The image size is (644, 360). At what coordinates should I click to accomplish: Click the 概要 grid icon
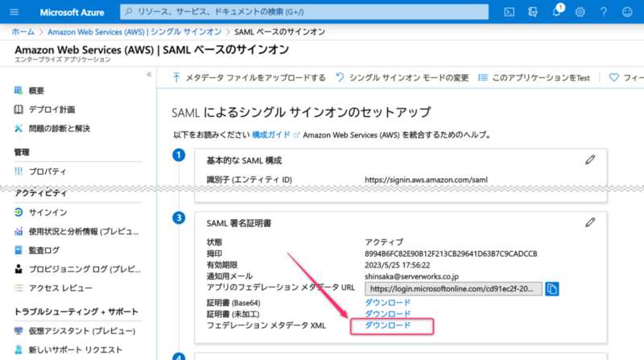point(19,90)
